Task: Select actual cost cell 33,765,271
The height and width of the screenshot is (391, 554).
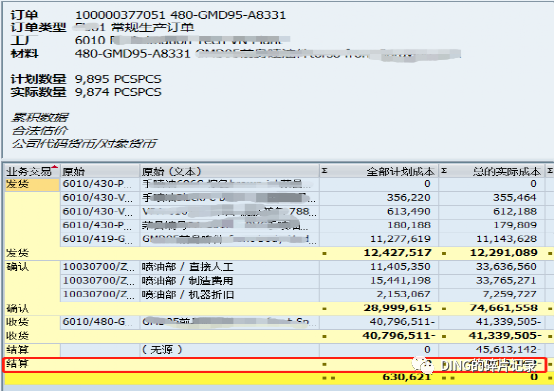Action: point(506,280)
